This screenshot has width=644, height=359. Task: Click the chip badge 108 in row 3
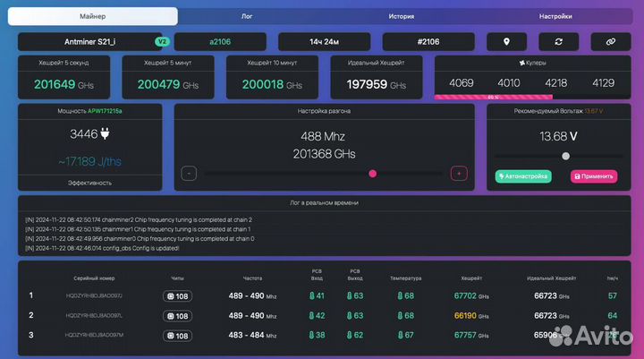coord(176,336)
